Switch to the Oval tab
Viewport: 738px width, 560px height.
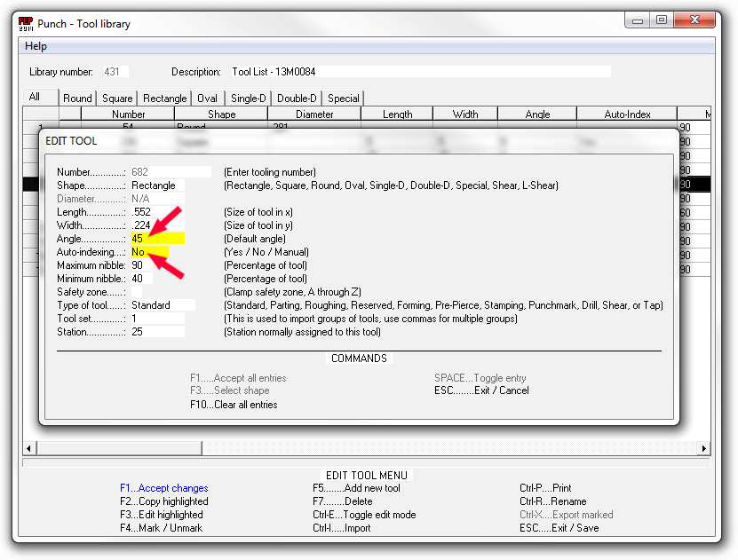pyautogui.click(x=207, y=99)
